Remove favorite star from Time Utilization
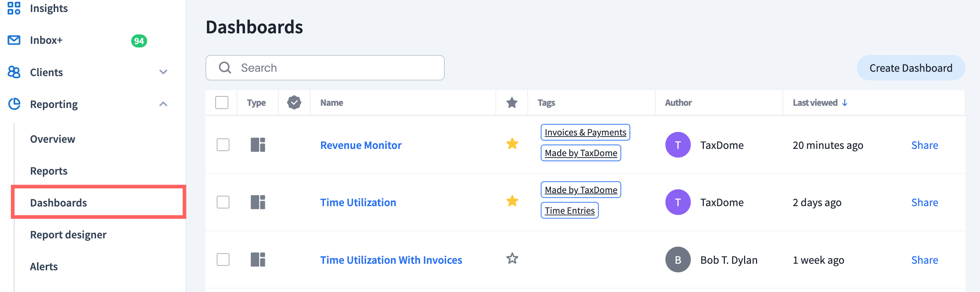980x292 pixels. tap(512, 201)
